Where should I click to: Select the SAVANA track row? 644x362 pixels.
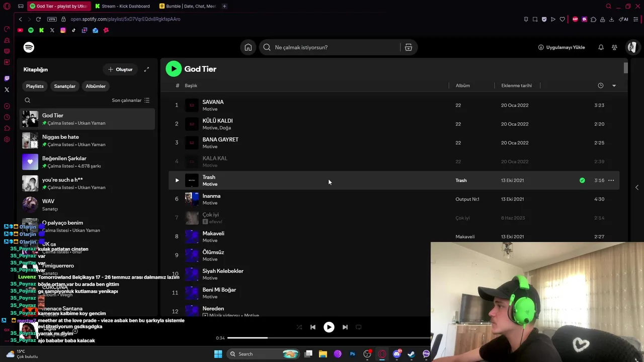394,105
